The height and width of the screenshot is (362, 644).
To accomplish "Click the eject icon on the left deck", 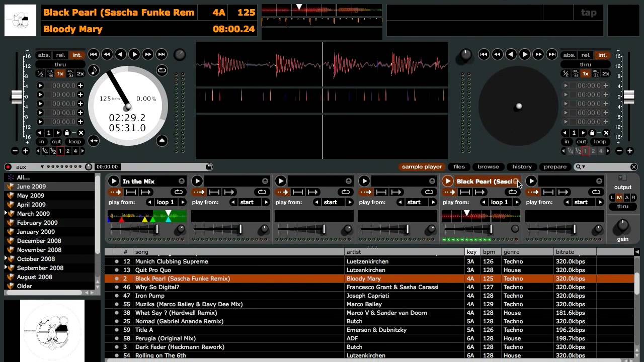I will (162, 141).
